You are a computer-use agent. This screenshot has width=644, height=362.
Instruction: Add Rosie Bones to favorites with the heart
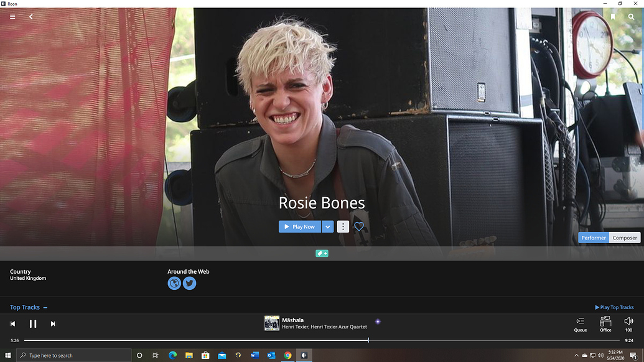click(x=358, y=226)
